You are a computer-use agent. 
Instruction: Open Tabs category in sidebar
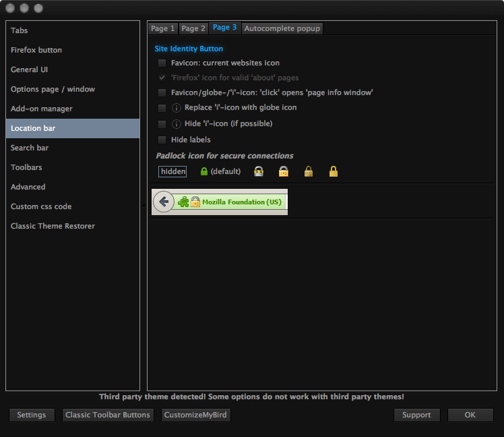click(x=73, y=30)
